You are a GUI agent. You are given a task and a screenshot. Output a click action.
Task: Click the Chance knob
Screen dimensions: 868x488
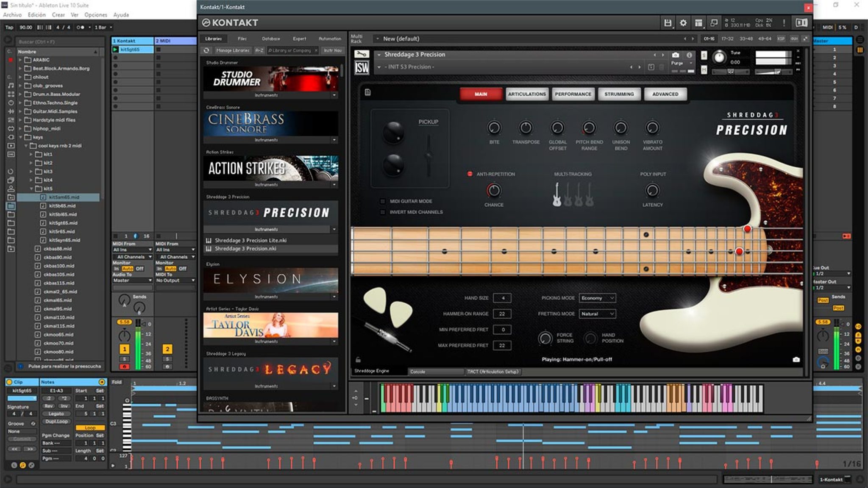tap(494, 191)
